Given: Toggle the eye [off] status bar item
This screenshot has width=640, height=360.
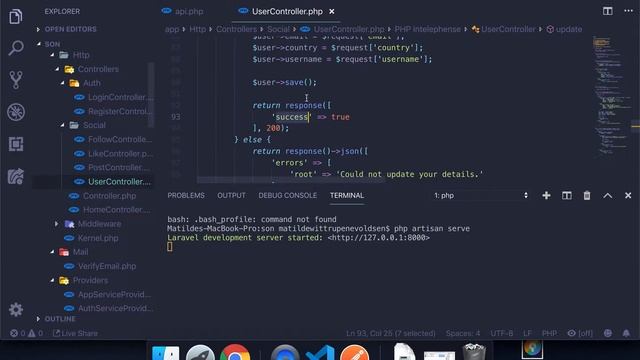Looking at the screenshot, I should pyautogui.click(x=580, y=333).
